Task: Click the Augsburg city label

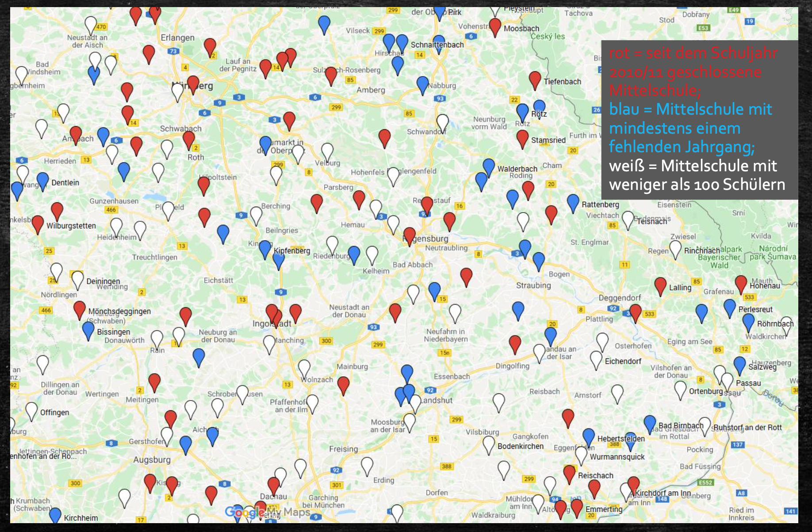Action: pos(152,460)
